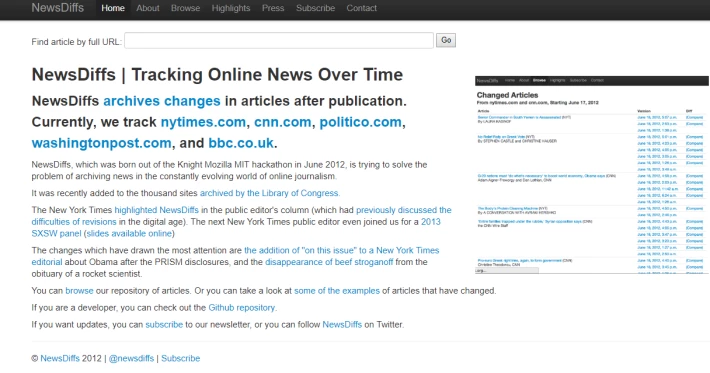Click the NewsDiffs brand logo in navbar
Screen dimensions: 710x373
pos(58,8)
